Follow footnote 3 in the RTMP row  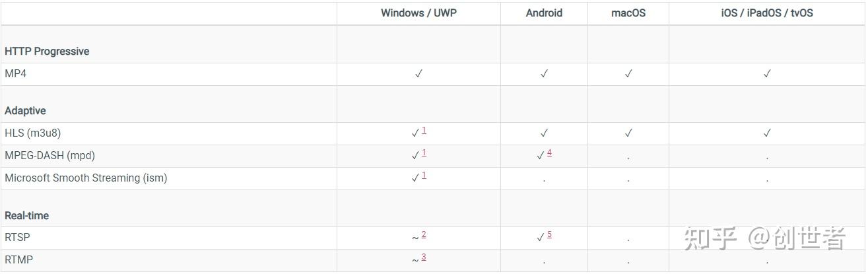424,257
